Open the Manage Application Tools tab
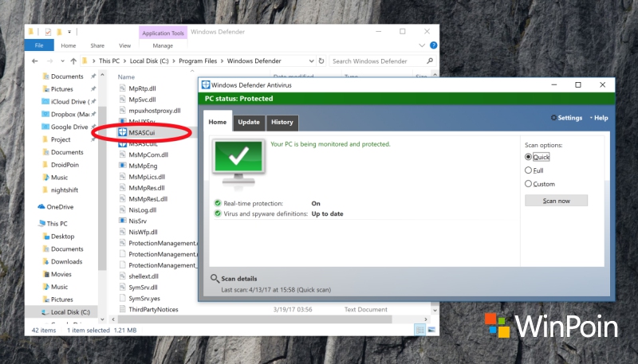 click(163, 45)
